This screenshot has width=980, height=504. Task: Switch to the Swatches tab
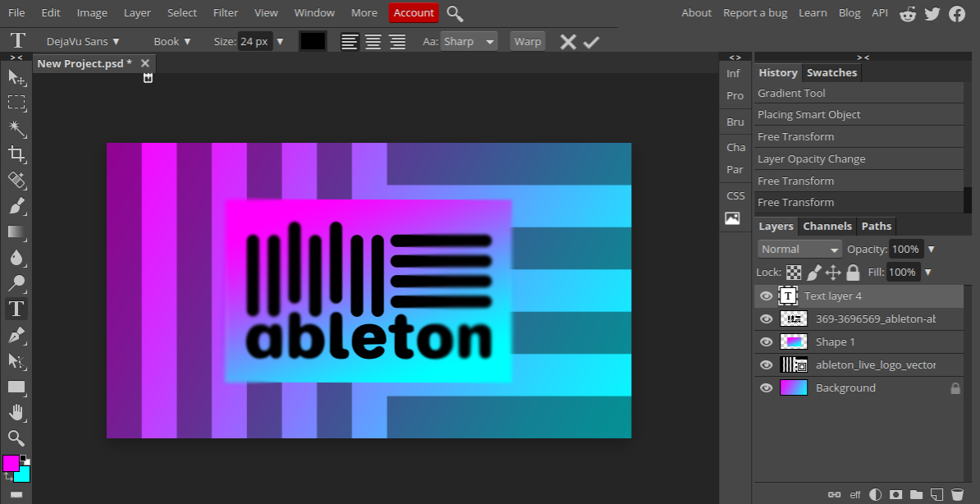click(x=831, y=72)
